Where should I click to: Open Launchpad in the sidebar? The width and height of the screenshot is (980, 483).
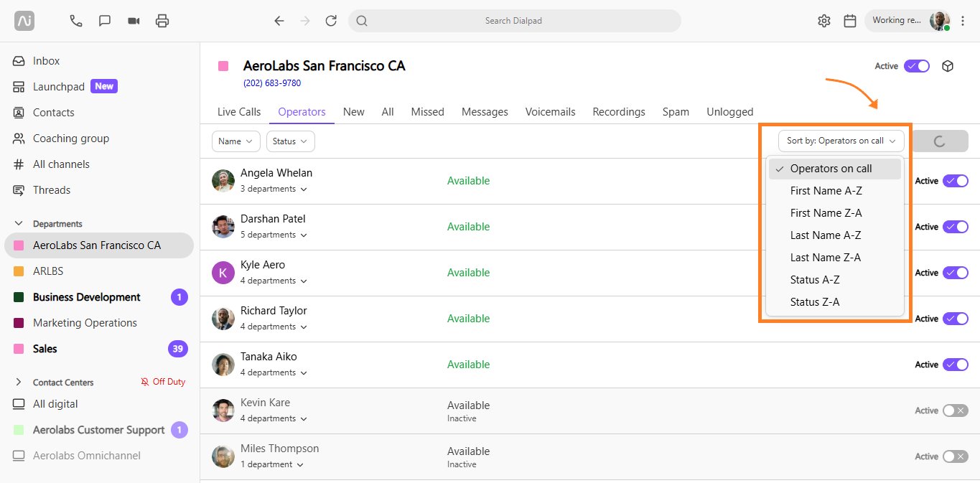59,87
